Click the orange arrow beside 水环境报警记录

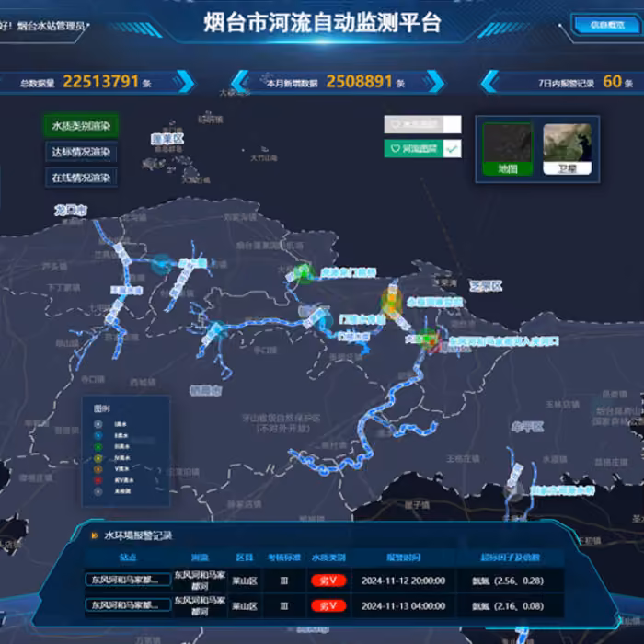[95, 535]
